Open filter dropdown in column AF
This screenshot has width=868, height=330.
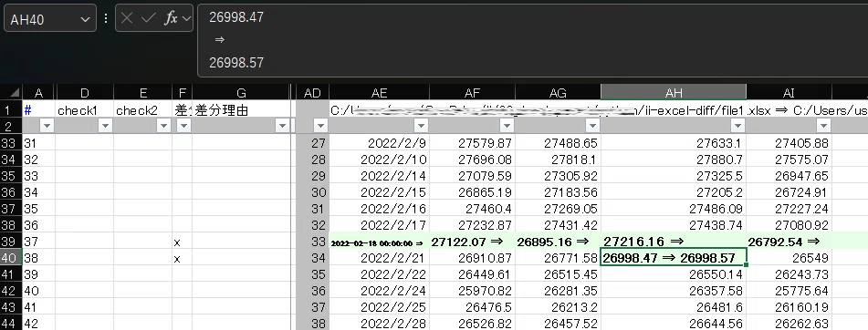click(x=507, y=126)
